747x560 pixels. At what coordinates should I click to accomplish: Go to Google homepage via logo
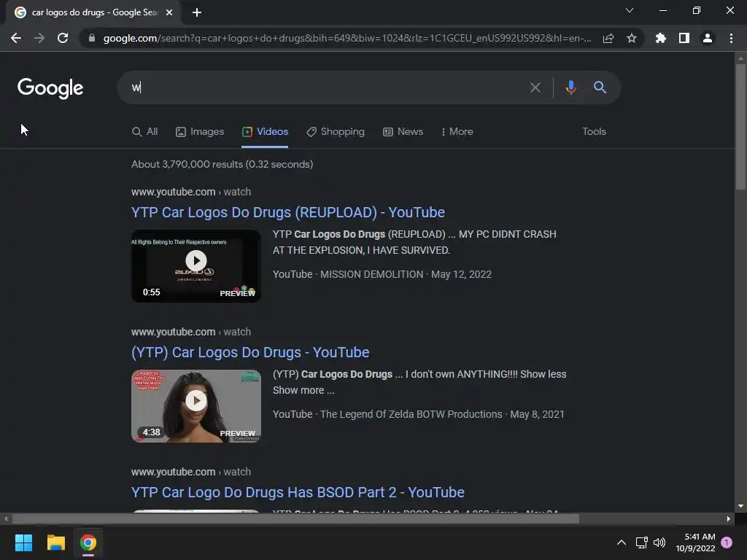click(x=50, y=88)
